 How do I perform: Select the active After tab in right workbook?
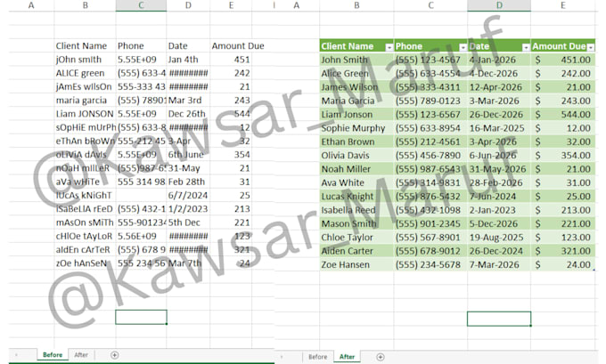pyautogui.click(x=347, y=357)
